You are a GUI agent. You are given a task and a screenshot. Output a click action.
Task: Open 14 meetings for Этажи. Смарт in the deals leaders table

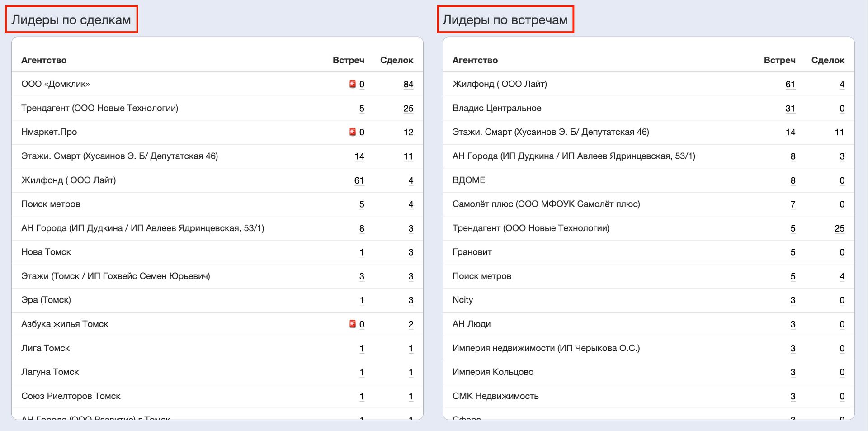359,156
